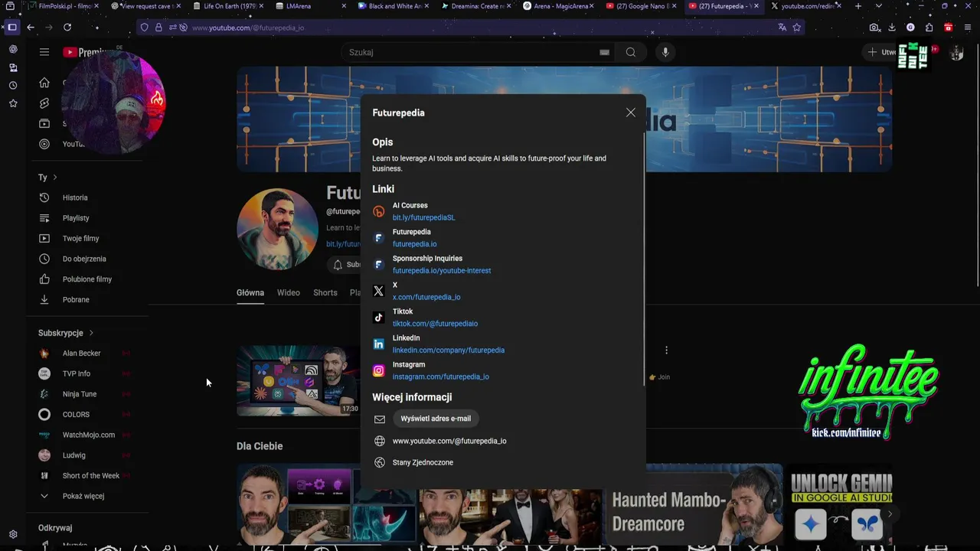The image size is (980, 551).
Task: Click the globe icon beside channel URL
Action: [380, 441]
